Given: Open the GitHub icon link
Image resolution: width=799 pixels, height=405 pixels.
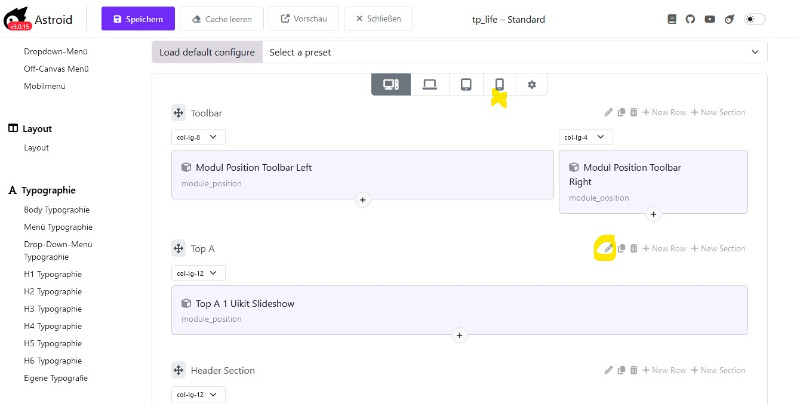Looking at the screenshot, I should 690,19.
